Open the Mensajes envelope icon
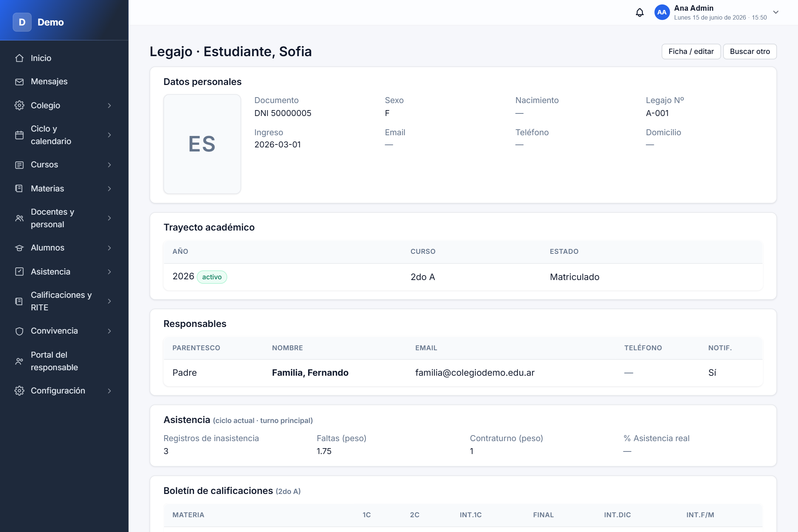 click(x=19, y=82)
